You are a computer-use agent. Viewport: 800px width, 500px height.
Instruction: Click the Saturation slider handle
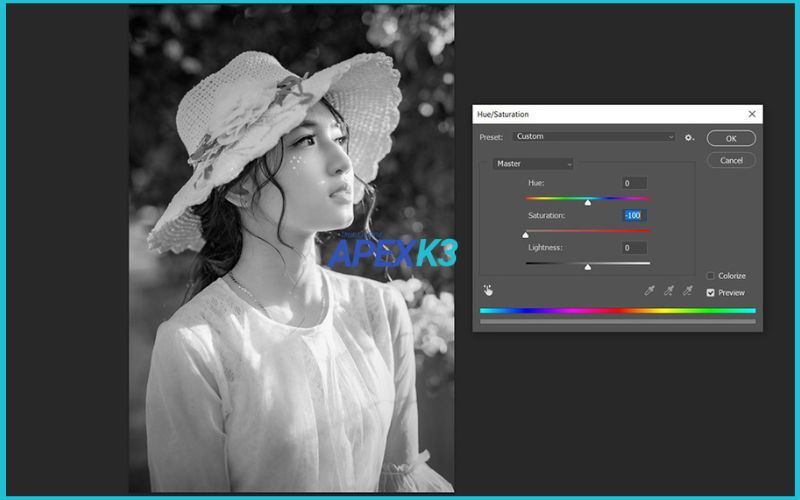526,235
